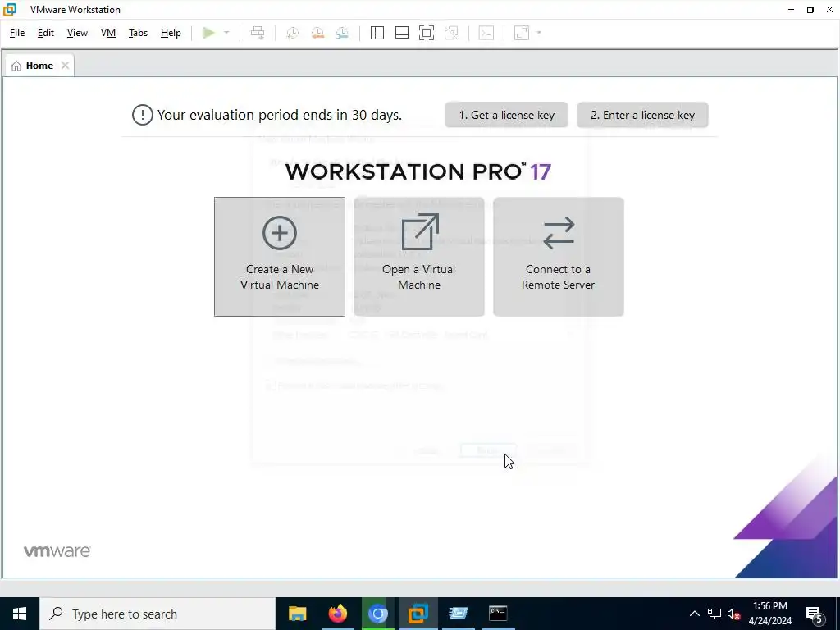Image resolution: width=840 pixels, height=630 pixels.
Task: Expand the power options dropdown arrow
Action: coord(226,33)
